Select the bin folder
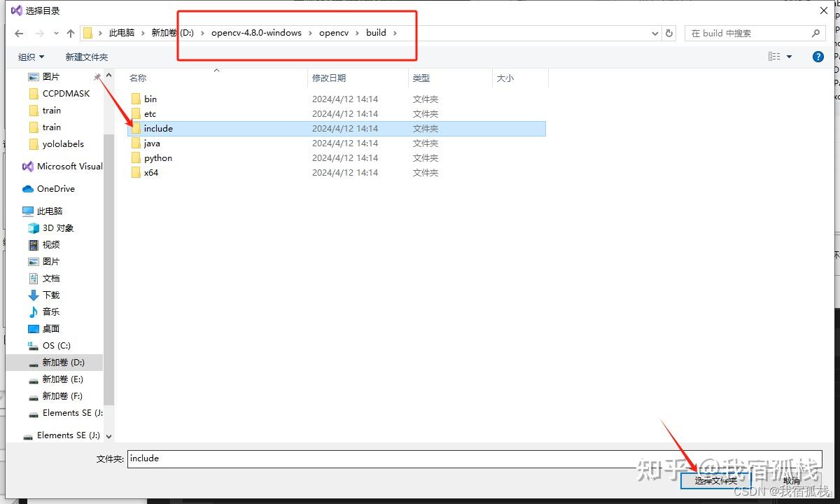Image resolution: width=840 pixels, height=504 pixels. [x=149, y=99]
